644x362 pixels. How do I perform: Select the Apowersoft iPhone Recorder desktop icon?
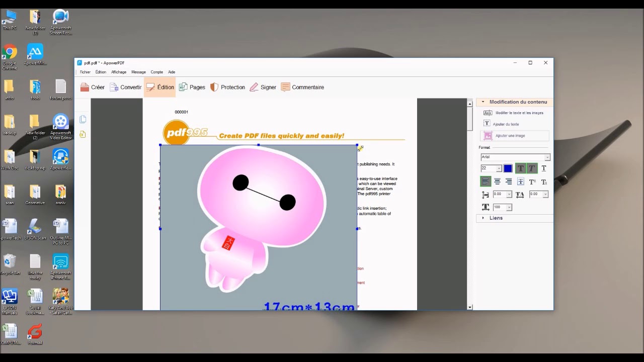pyautogui.click(x=60, y=267)
